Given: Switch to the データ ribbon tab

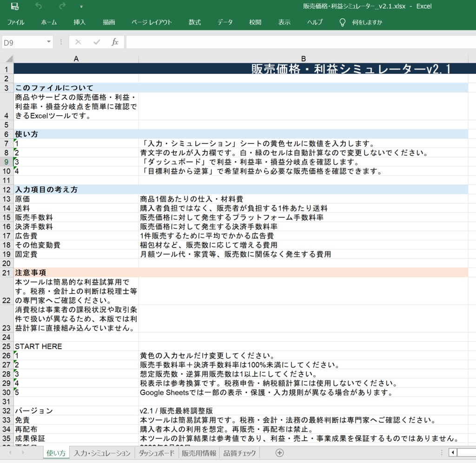Looking at the screenshot, I should click(225, 22).
